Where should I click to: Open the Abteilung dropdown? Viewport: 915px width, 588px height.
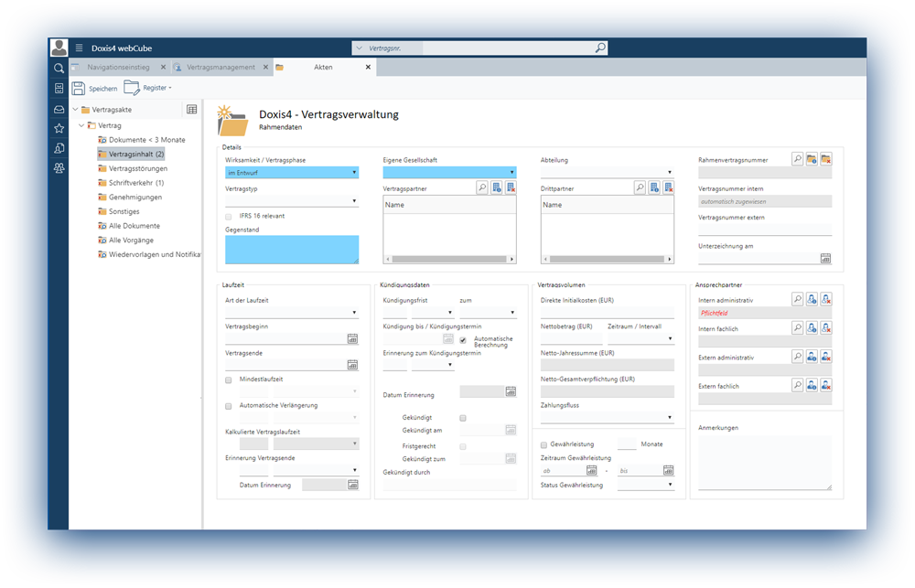pyautogui.click(x=607, y=172)
